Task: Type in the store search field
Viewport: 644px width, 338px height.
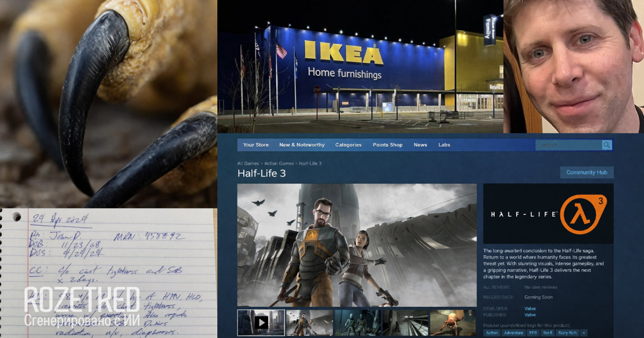Action: (568, 145)
